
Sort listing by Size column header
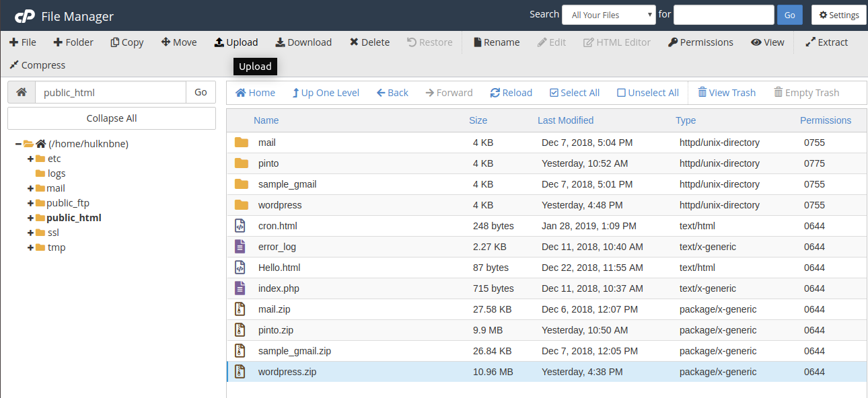478,120
